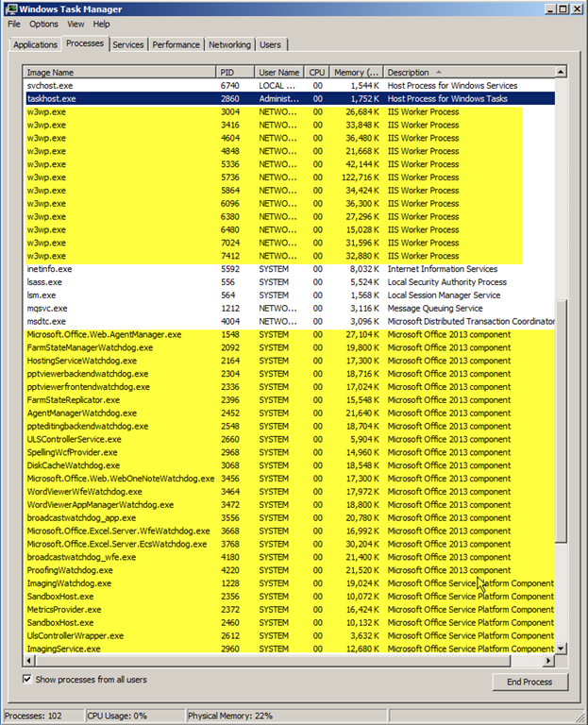Viewport: 588px width, 725px height.
Task: Open the File menu
Action: (x=14, y=24)
